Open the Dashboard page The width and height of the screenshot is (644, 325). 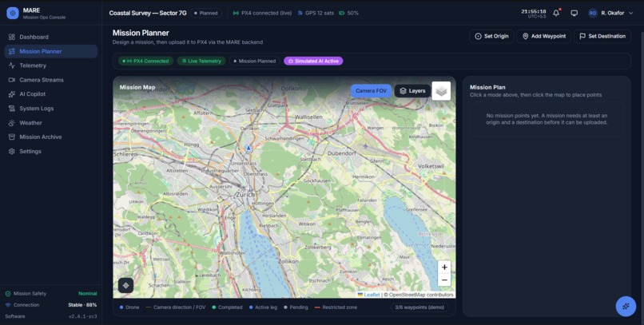coord(51,37)
